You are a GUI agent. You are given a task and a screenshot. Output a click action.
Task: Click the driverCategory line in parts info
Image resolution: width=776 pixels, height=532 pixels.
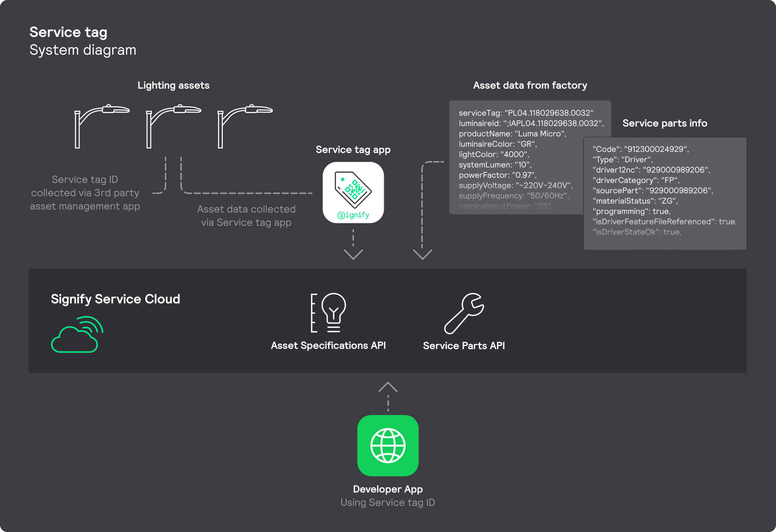pos(636,180)
